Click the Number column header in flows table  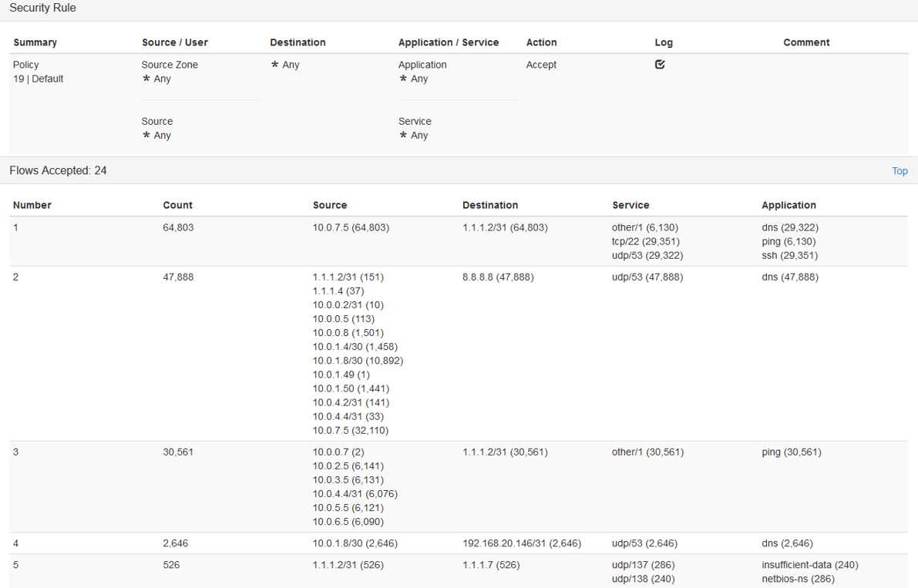coord(32,205)
